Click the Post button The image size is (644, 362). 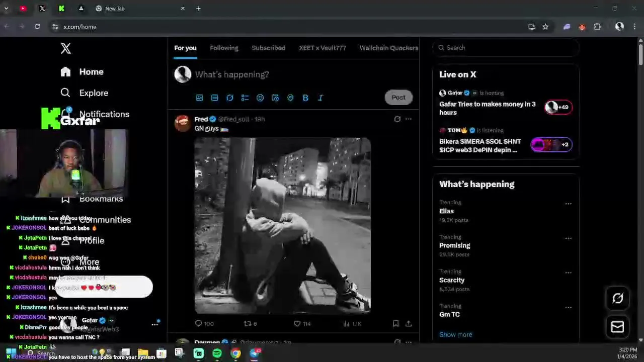(398, 98)
